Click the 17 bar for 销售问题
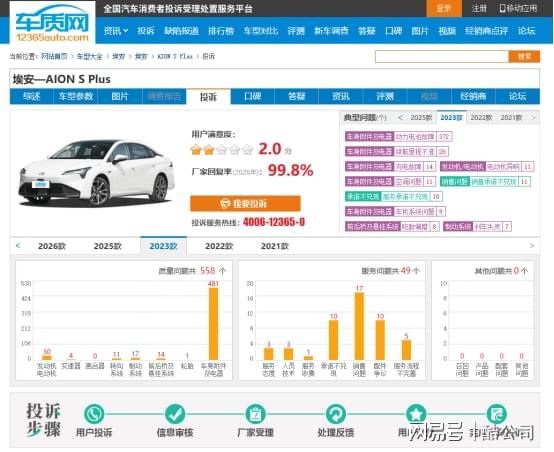This screenshot has width=554, height=452. pos(359,326)
